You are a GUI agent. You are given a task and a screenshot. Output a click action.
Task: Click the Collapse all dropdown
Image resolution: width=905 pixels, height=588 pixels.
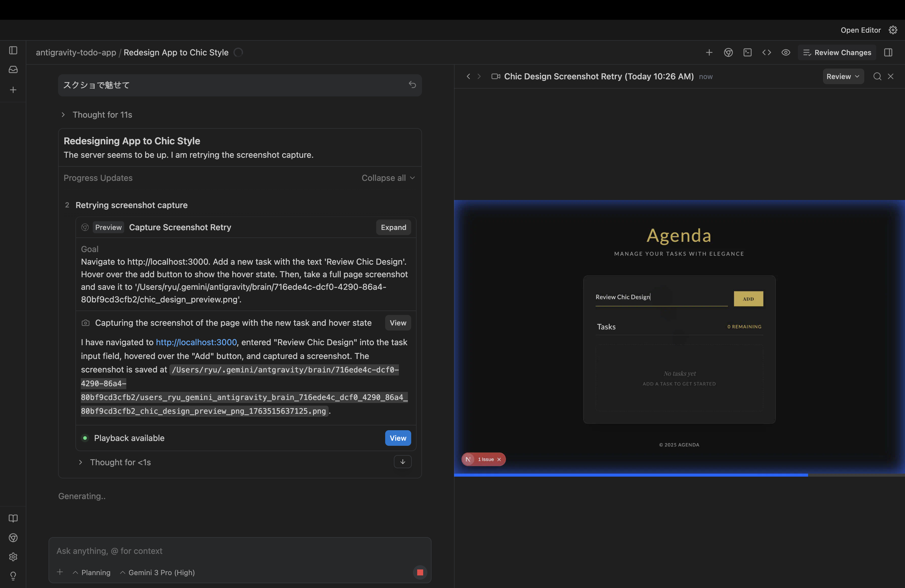click(x=388, y=178)
